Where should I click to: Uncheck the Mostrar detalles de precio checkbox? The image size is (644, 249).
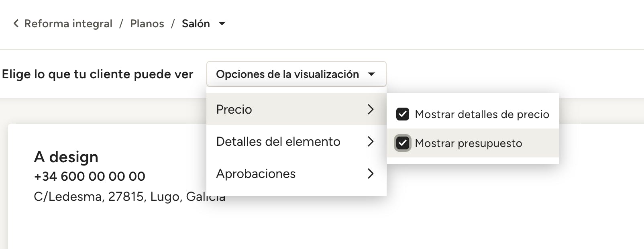403,114
